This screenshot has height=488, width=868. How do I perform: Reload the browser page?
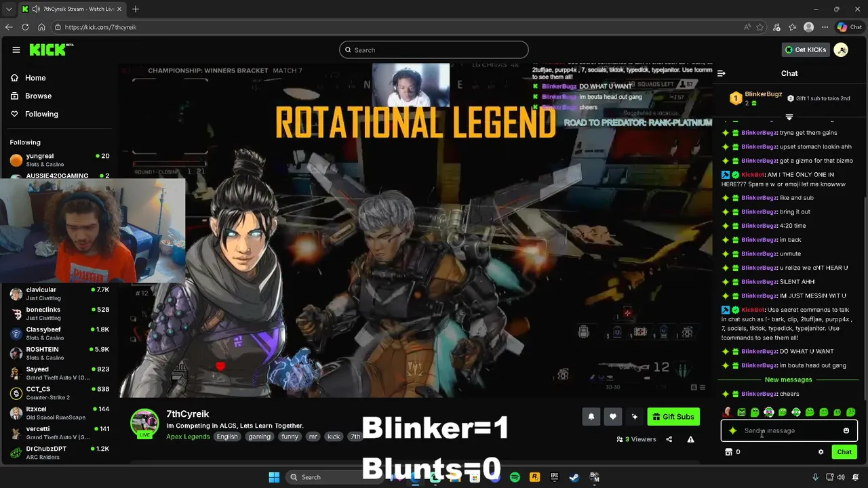pyautogui.click(x=25, y=27)
